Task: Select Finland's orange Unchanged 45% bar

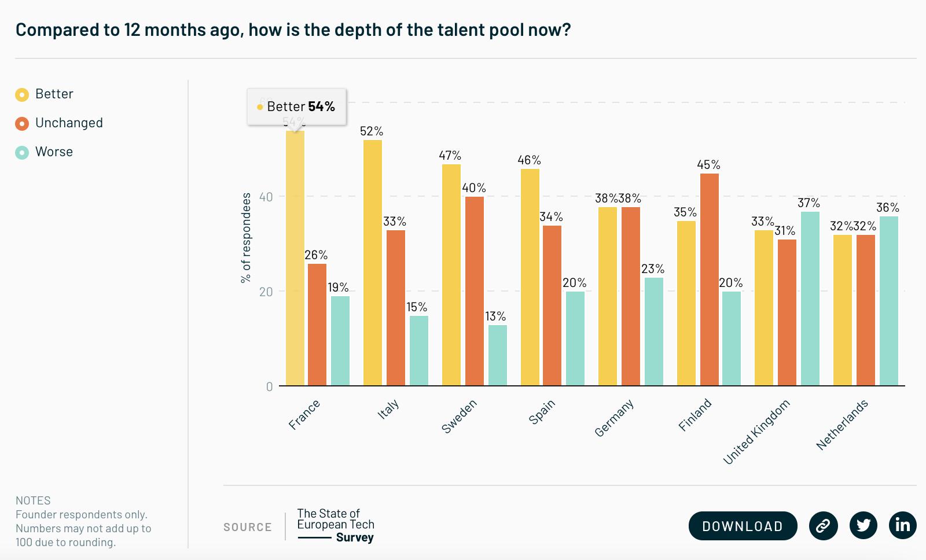Action: tap(710, 279)
